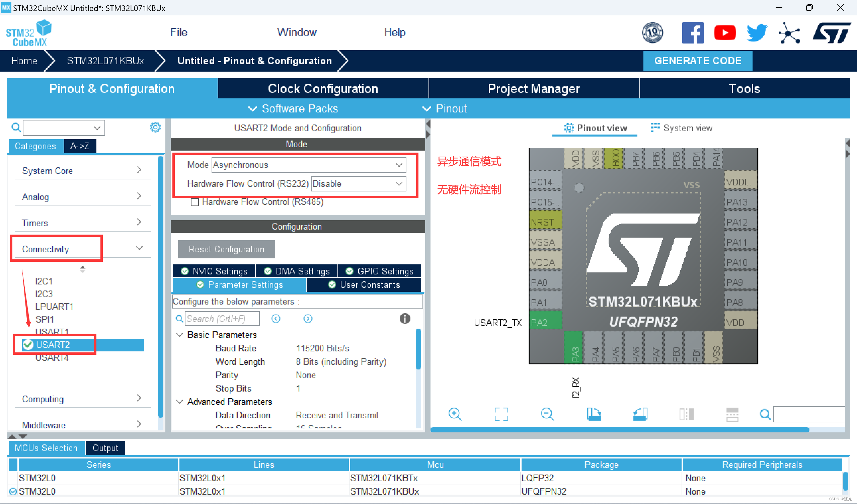This screenshot has width=857, height=504.
Task: Select SPI1 in the connectivity list
Action: 45,319
